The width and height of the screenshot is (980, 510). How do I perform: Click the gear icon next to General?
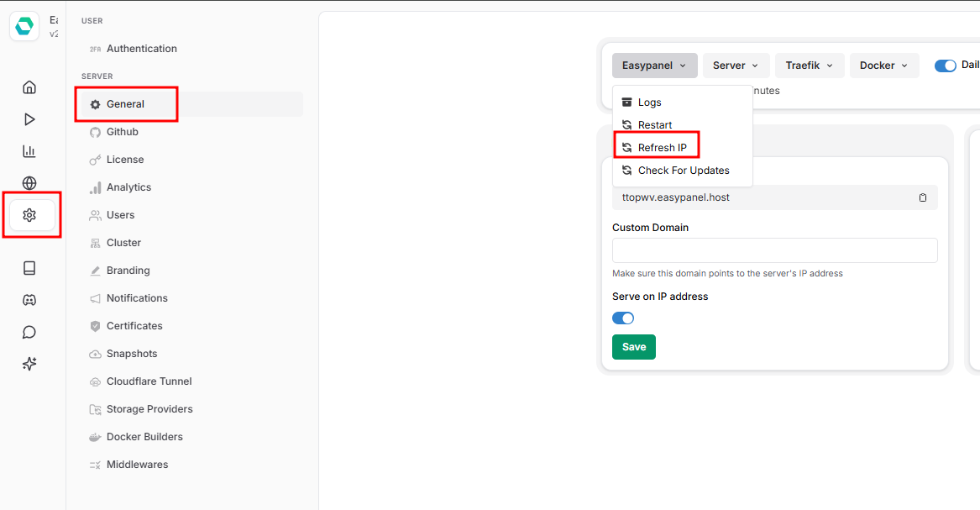point(95,104)
